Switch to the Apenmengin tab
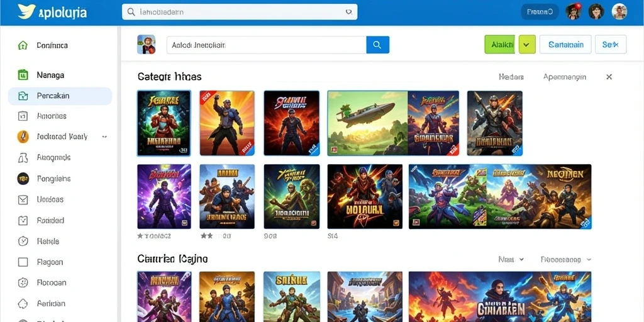Image resolution: width=644 pixels, height=322 pixels. click(x=565, y=77)
